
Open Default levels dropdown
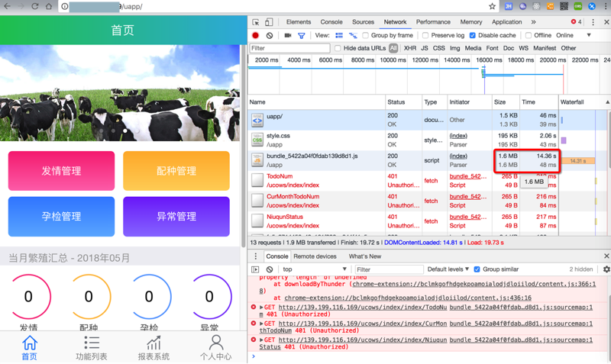pos(448,269)
